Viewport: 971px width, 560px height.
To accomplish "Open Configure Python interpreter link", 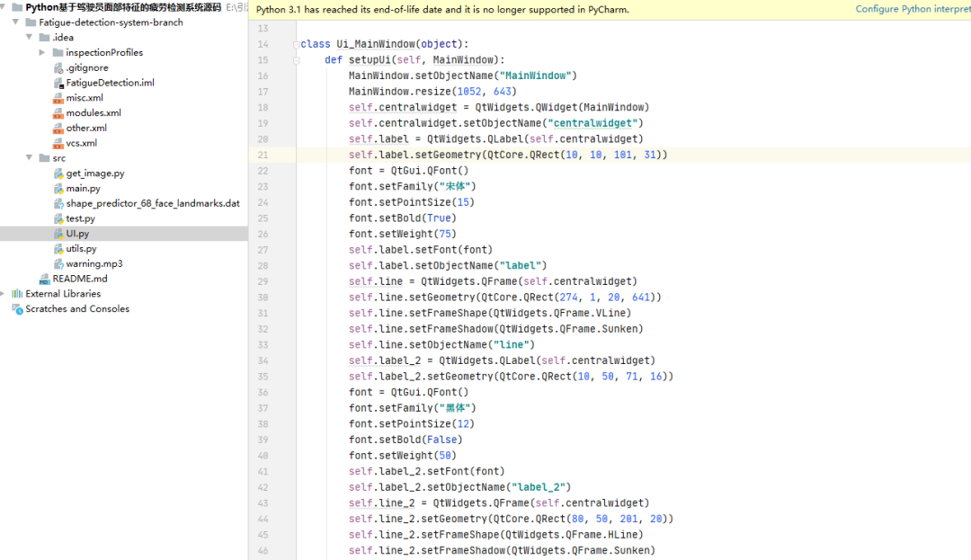I will click(912, 9).
